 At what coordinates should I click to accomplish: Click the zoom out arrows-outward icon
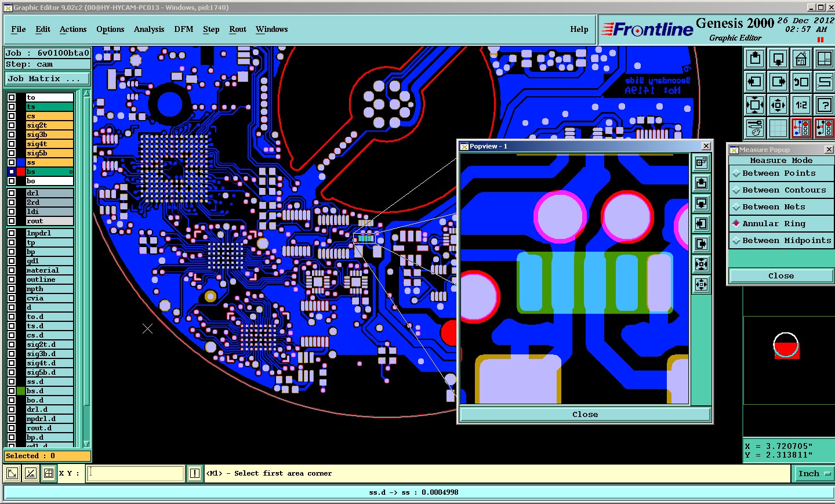[x=778, y=105]
